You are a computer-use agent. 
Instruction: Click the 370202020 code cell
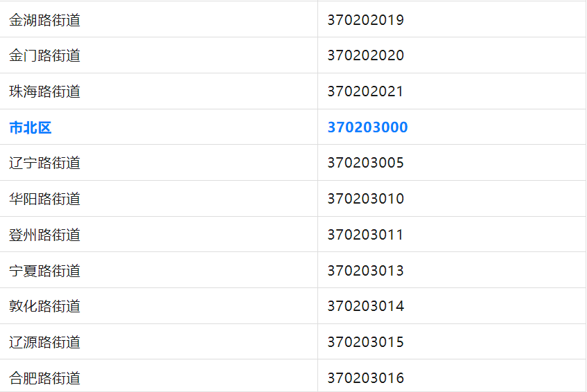point(365,55)
